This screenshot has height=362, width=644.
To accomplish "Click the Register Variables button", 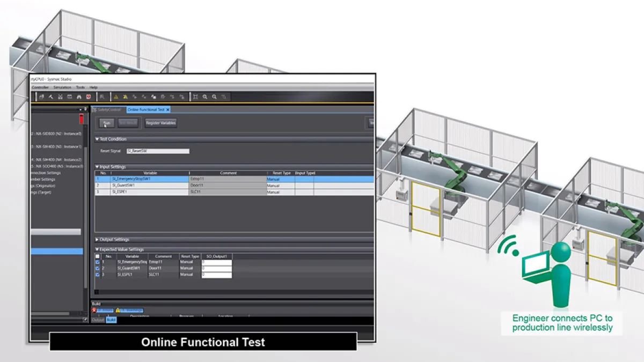I will (x=160, y=123).
